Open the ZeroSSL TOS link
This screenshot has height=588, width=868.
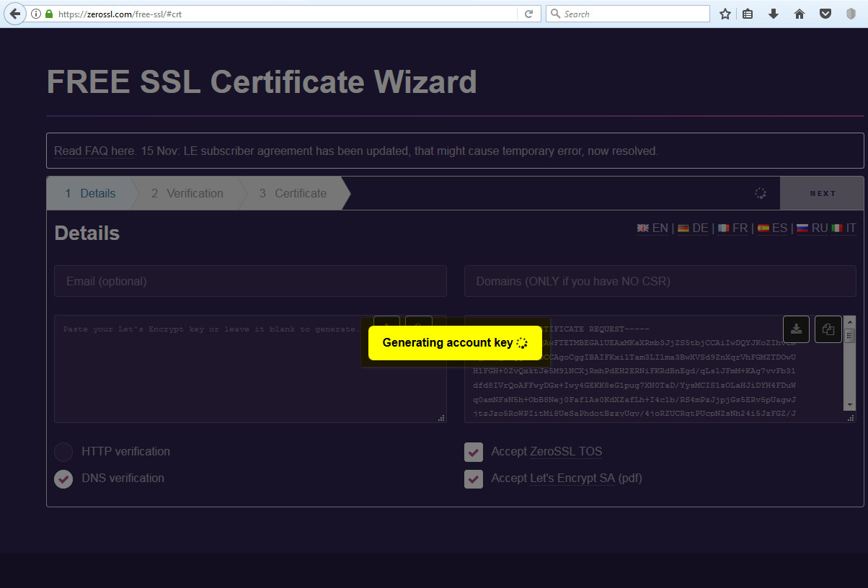pyautogui.click(x=566, y=452)
